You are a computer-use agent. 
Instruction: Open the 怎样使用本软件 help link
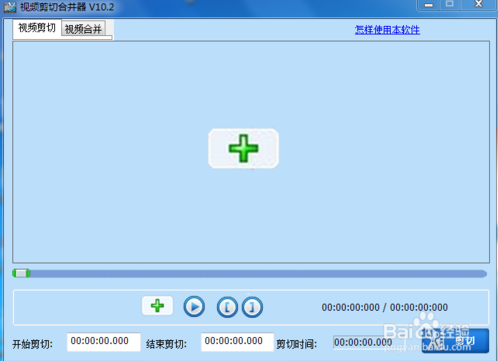[387, 30]
